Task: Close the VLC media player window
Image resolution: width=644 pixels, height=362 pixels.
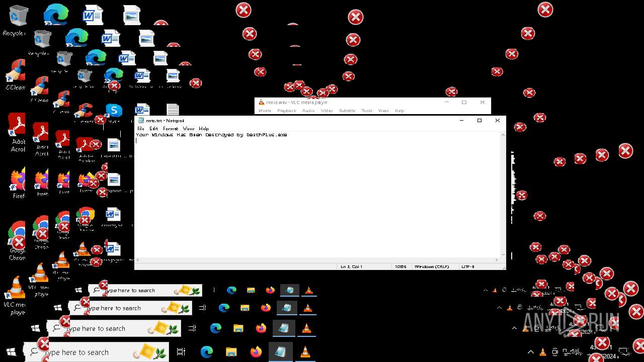Action: tap(482, 102)
